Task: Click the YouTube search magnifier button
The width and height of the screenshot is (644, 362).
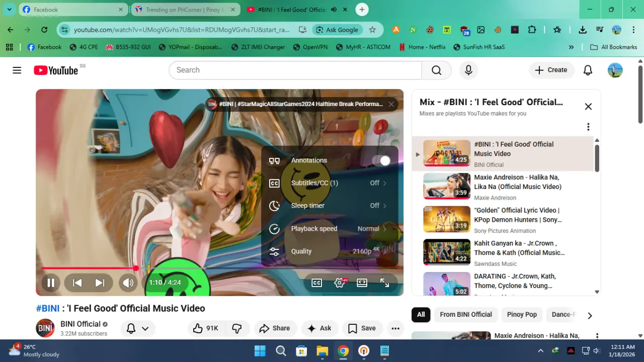Action: [x=436, y=70]
